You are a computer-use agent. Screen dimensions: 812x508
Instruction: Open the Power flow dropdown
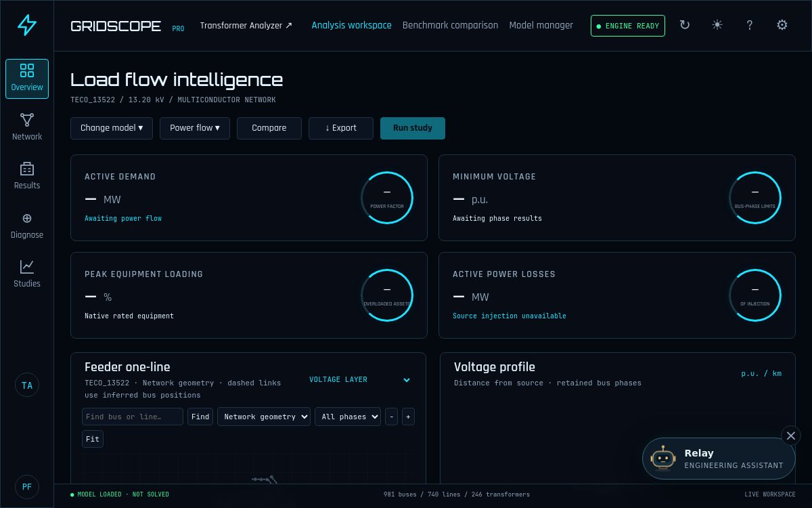(195, 128)
